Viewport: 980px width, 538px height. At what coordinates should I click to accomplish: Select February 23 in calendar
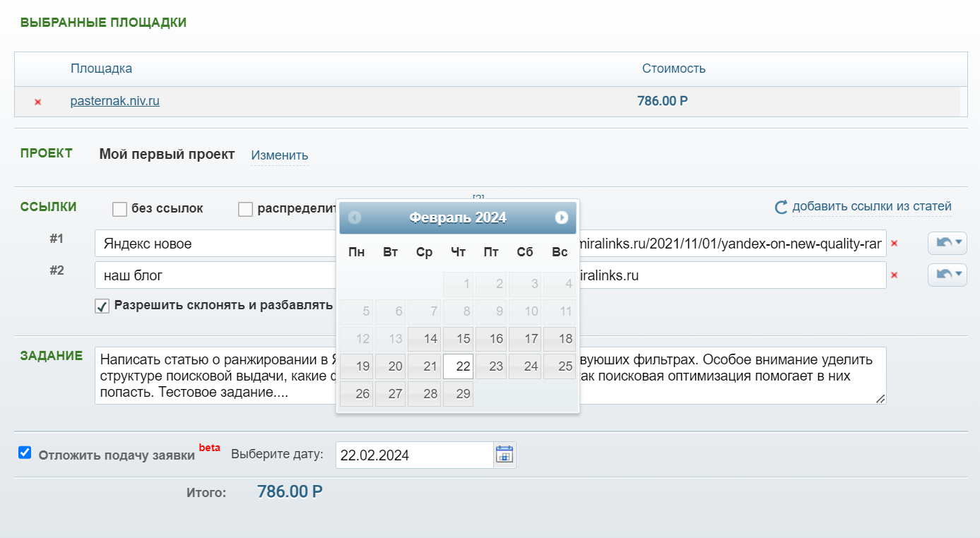tap(491, 366)
